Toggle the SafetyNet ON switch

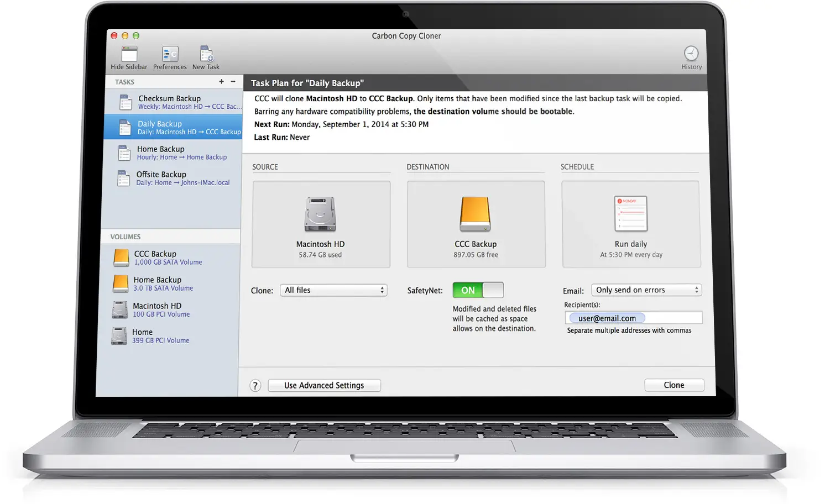pyautogui.click(x=478, y=290)
